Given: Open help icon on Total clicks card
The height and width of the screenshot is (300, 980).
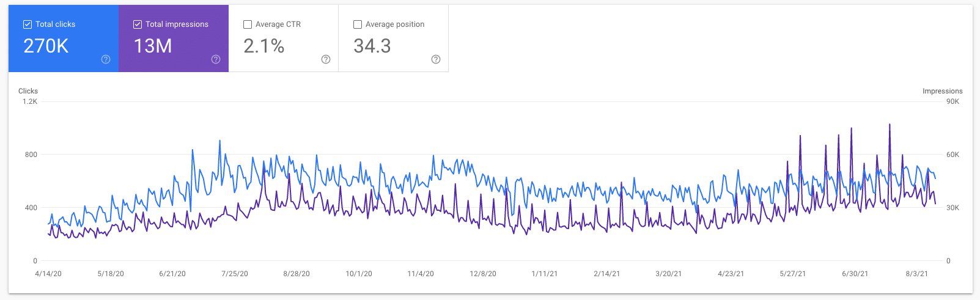Looking at the screenshot, I should coord(106,59).
